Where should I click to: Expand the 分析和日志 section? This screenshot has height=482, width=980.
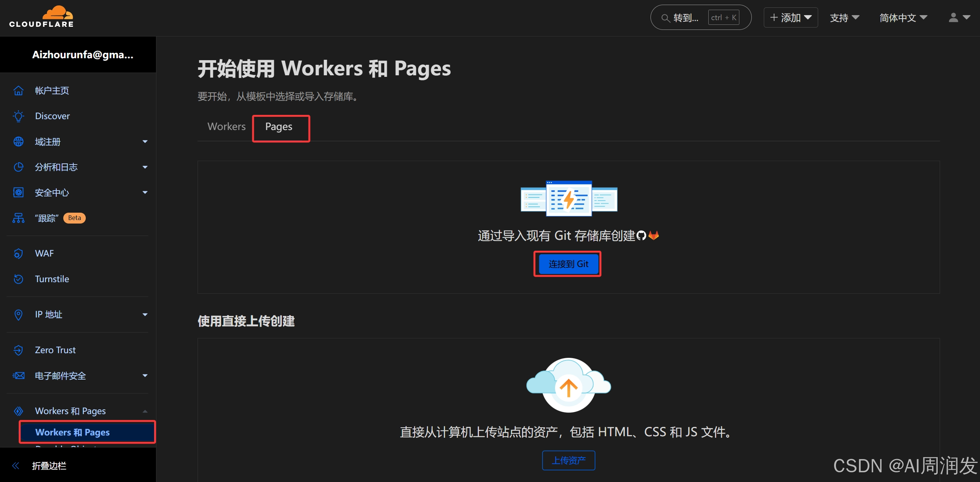(145, 167)
